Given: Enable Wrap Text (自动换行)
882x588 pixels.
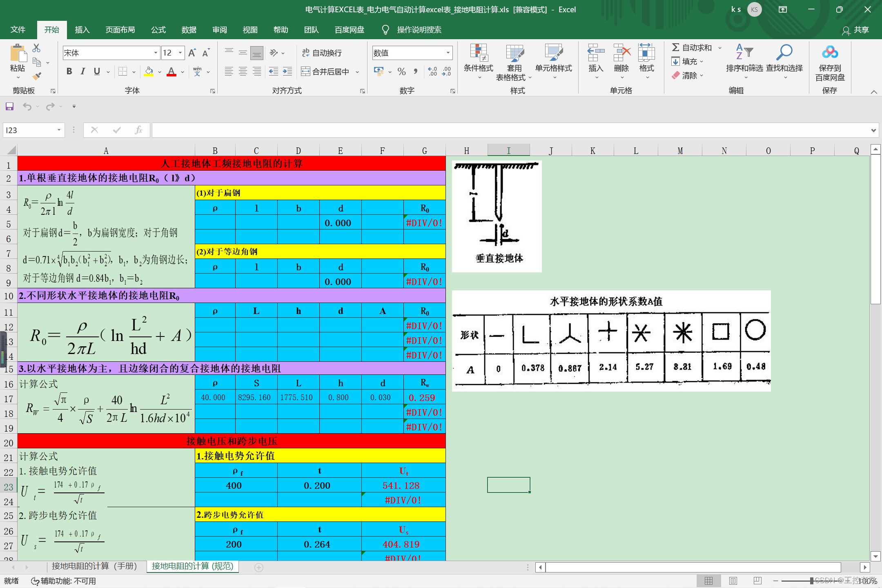Looking at the screenshot, I should coord(322,53).
